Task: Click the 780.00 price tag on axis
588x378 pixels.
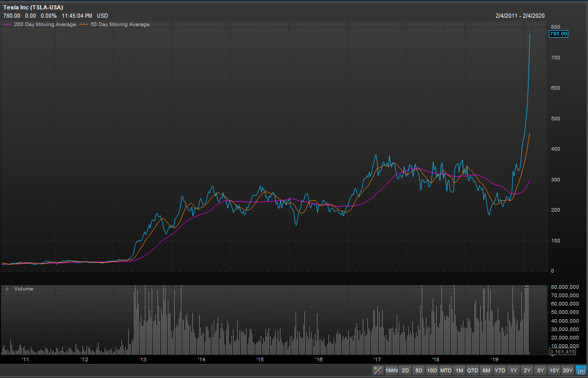Action: [x=558, y=34]
